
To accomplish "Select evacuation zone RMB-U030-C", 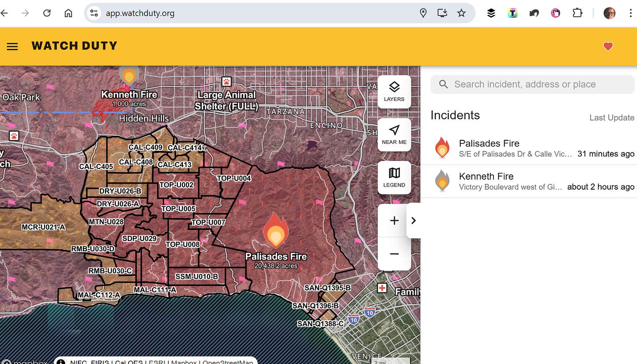I will coord(110,271).
